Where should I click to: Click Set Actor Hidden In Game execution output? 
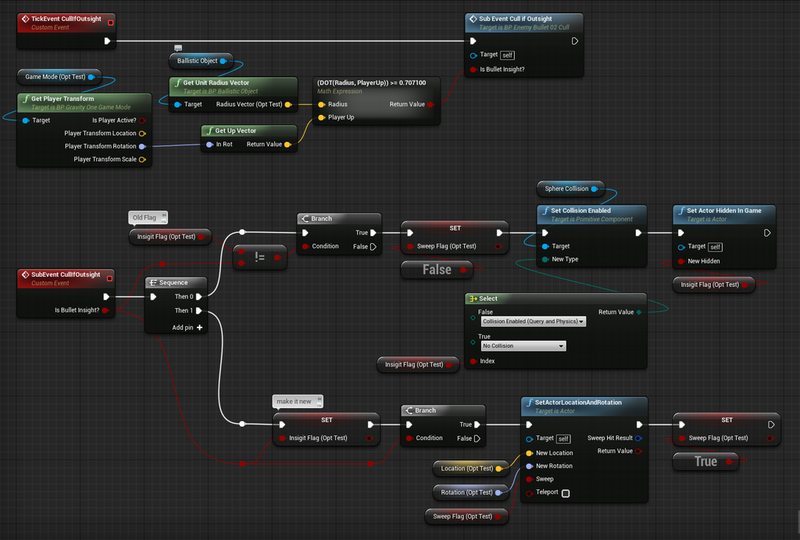(767, 233)
